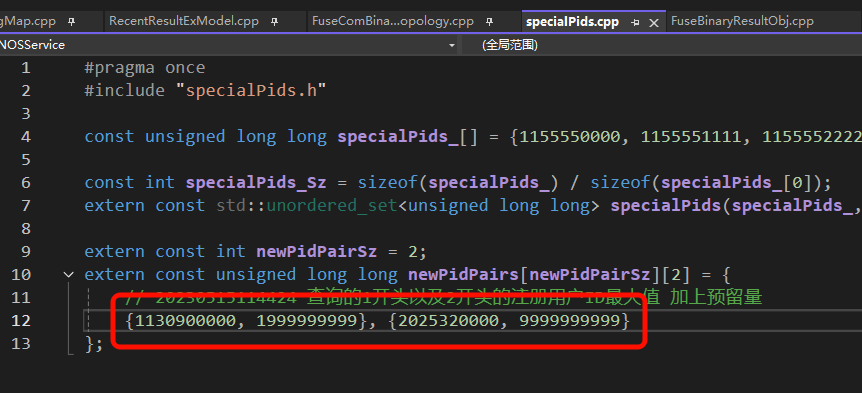
Task: Click the unordered_set type on line 7
Action: (332, 205)
